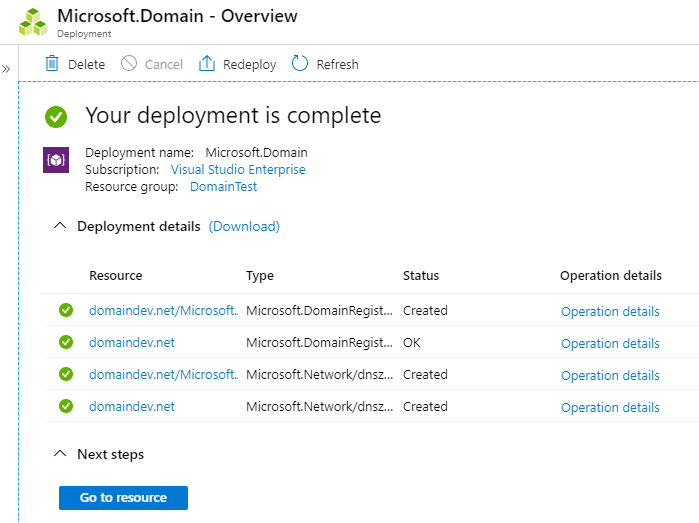
Task: Open the Visual Studio Enterprise subscription link
Action: point(238,170)
